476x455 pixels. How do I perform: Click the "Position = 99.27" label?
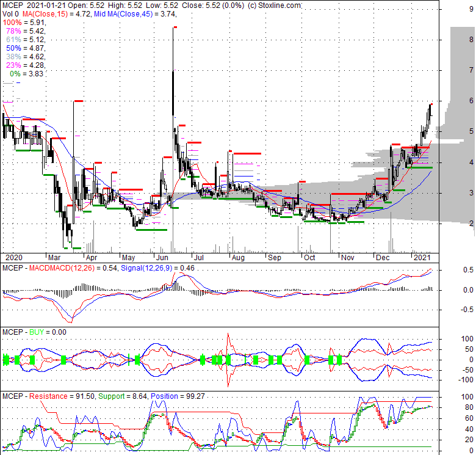tap(178, 396)
